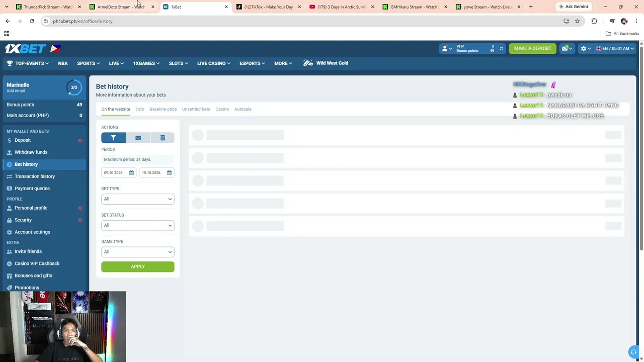This screenshot has width=644, height=362.
Task: Open Withdraw funds in sidebar
Action: [x=31, y=152]
